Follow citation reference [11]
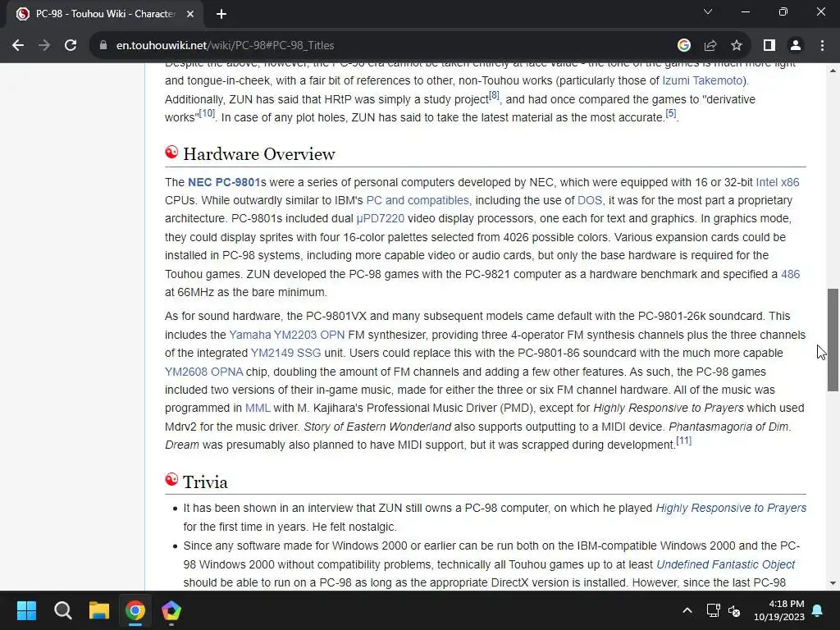The height and width of the screenshot is (630, 840). 683,441
